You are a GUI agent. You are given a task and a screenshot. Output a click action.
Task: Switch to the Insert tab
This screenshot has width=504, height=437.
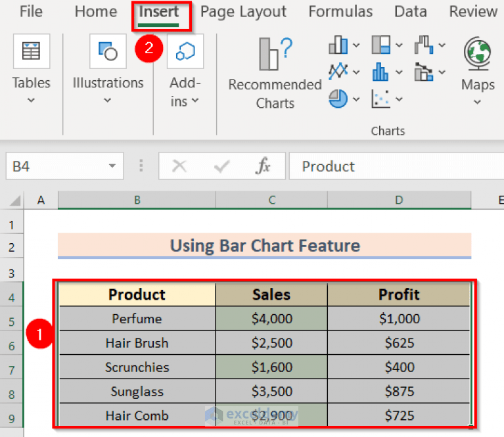tap(159, 12)
